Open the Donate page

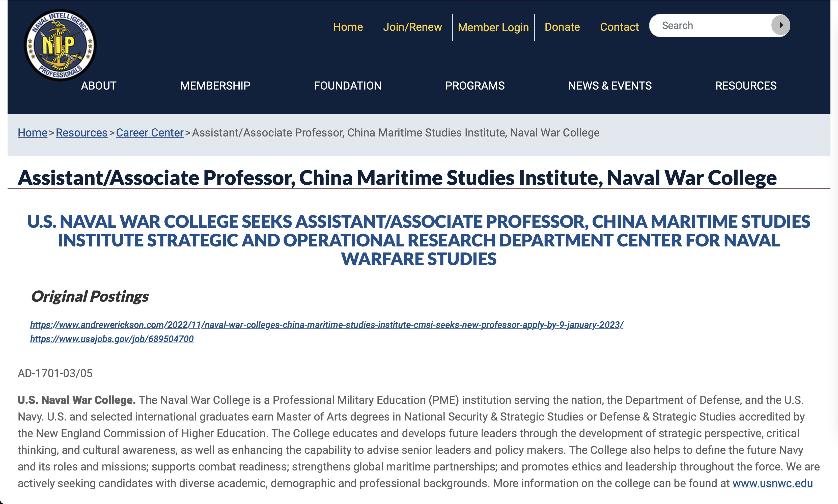(562, 27)
